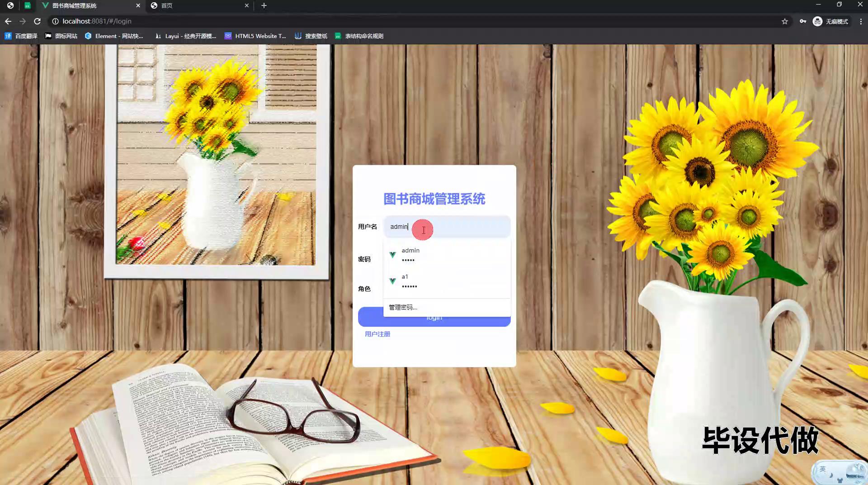The height and width of the screenshot is (485, 868).
Task: Click the blue login button
Action: click(x=434, y=322)
